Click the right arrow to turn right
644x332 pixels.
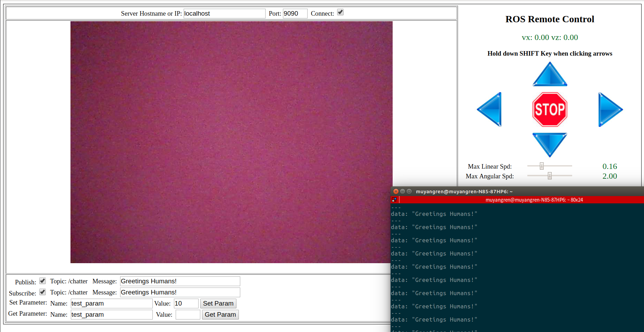click(610, 109)
